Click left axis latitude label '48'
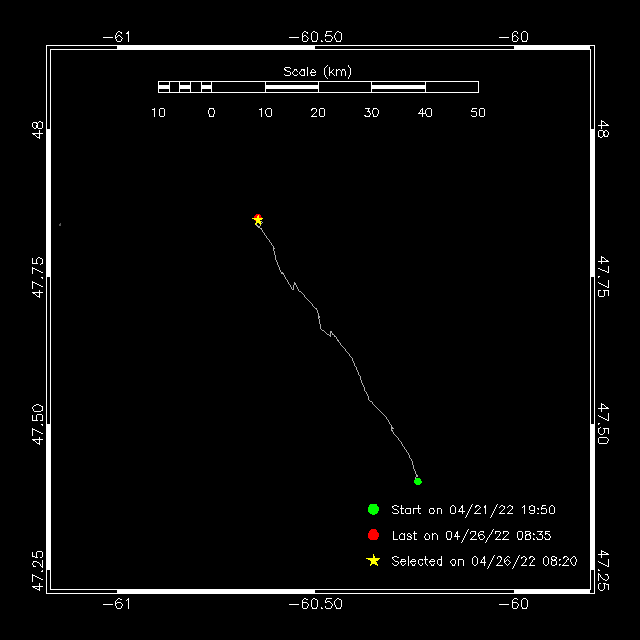 tap(38, 130)
